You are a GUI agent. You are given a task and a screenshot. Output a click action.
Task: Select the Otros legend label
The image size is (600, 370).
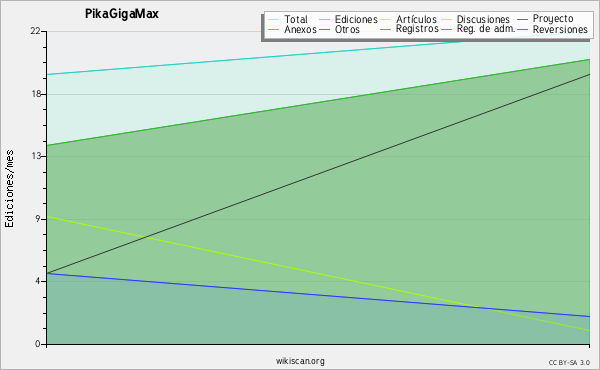tap(347, 29)
